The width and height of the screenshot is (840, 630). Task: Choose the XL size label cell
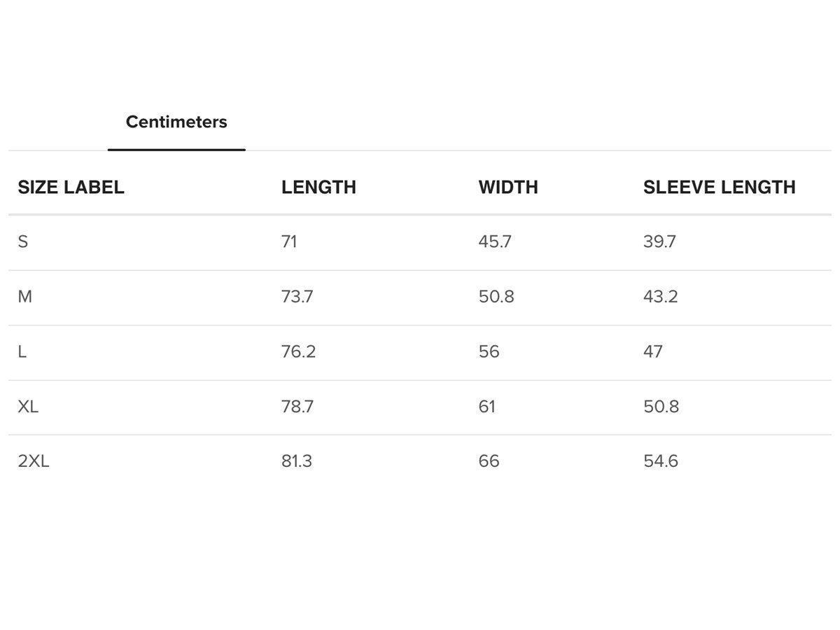point(28,407)
